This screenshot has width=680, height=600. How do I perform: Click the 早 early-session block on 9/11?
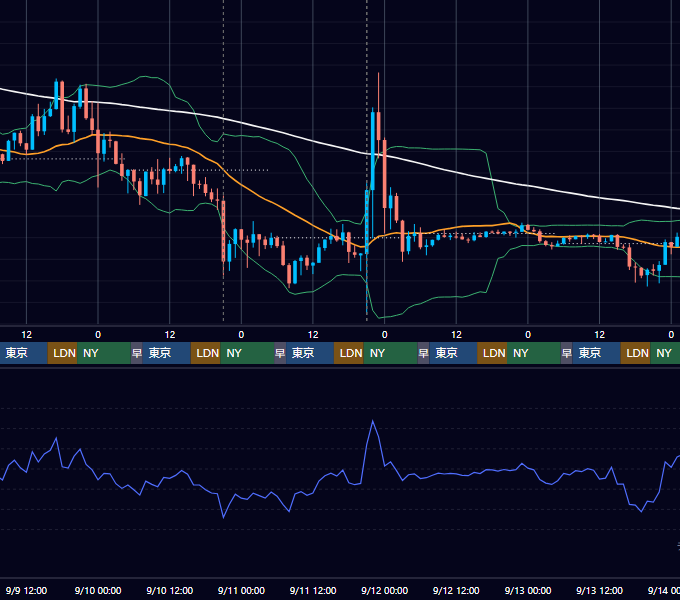[280, 353]
